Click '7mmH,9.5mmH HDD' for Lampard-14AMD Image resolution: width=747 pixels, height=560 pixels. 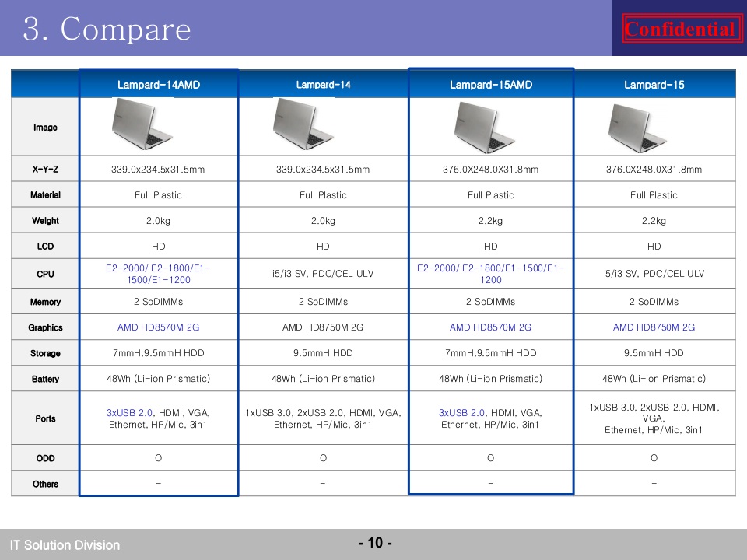[x=158, y=353]
